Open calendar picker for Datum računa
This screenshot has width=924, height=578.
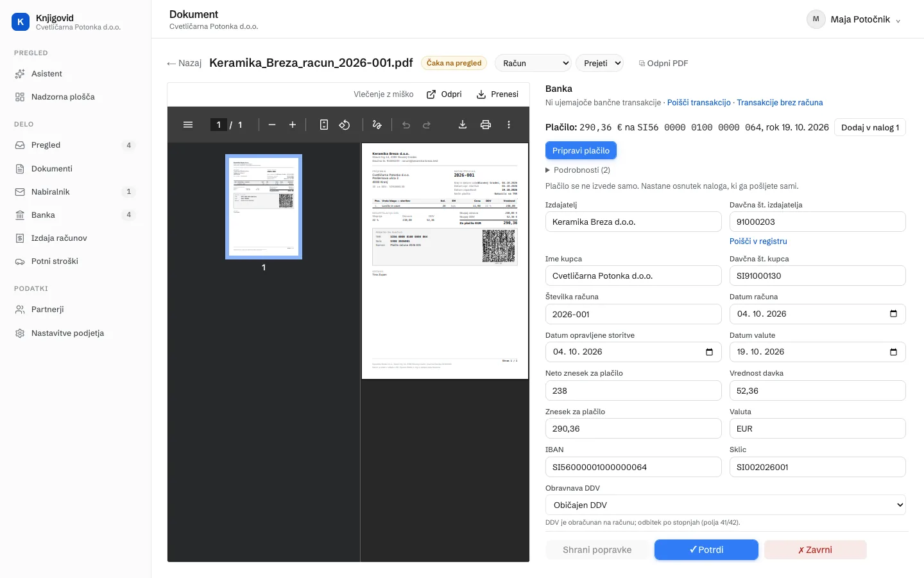coord(893,313)
